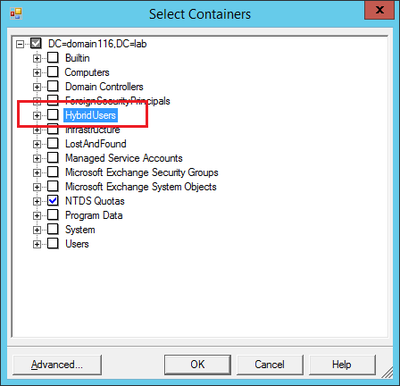The width and height of the screenshot is (400, 386).
Task: Click the Cancel button
Action: tap(270, 364)
